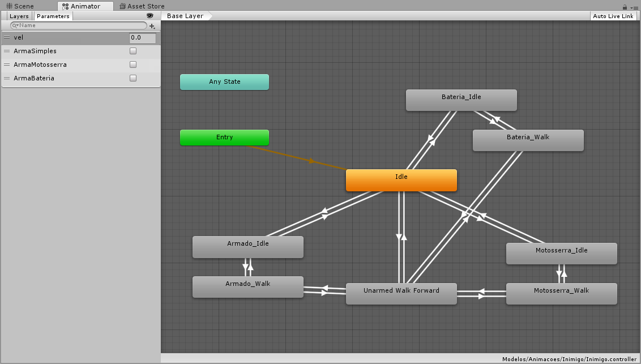
Task: Select the Unarmed Walk Forward state
Action: (401, 294)
